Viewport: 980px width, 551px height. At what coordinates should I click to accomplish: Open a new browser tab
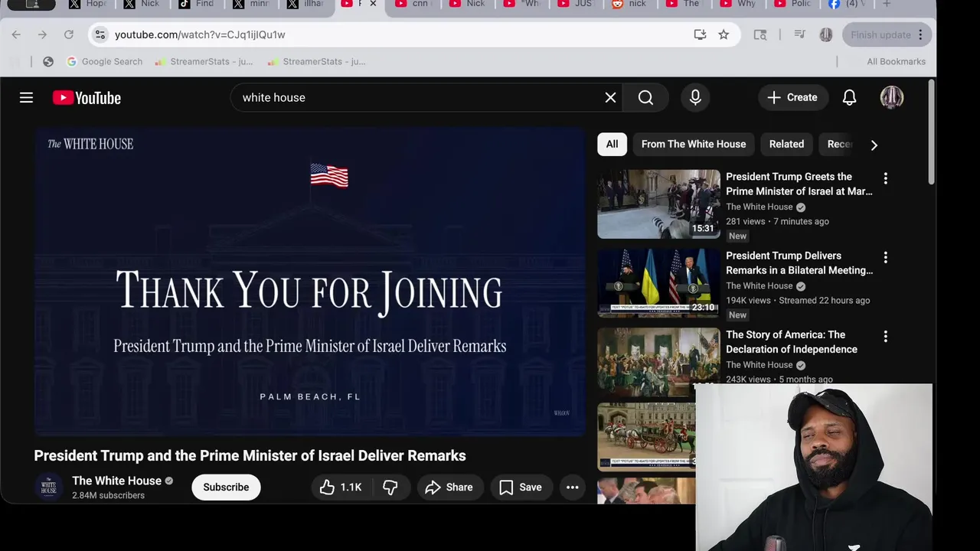point(887,4)
